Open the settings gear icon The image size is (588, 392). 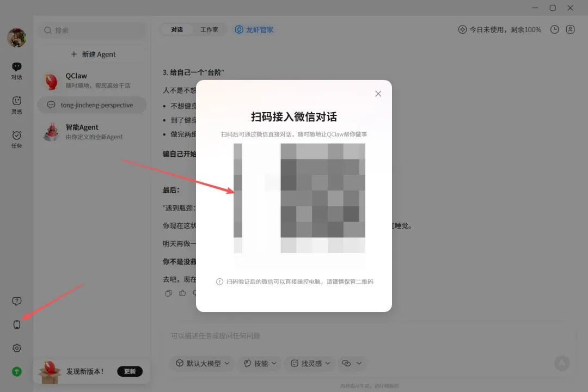pos(16,348)
